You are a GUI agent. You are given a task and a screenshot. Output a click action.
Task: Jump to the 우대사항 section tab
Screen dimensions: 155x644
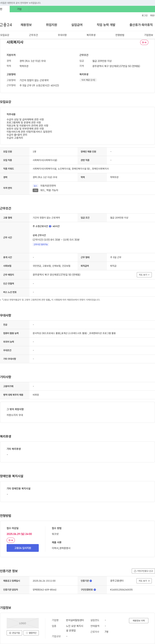(62, 35)
